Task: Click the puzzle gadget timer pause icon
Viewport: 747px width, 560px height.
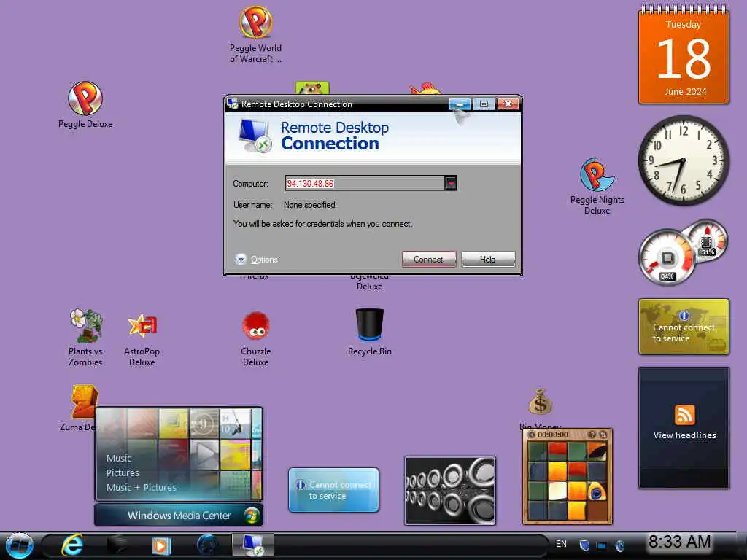Action: coord(532,435)
